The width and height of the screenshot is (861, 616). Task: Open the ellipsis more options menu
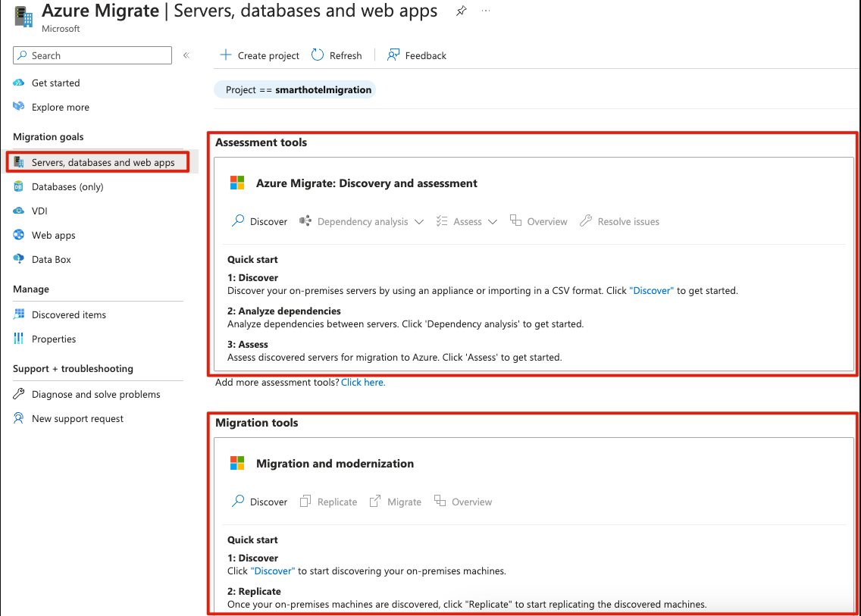point(486,11)
